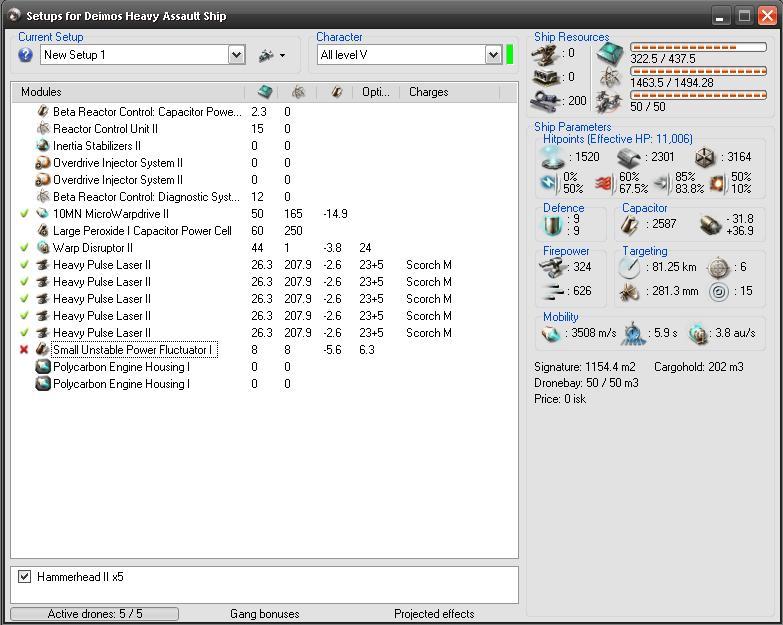This screenshot has width=783, height=625.
Task: Open the Current Setup dropdown arrow
Action: [237, 55]
